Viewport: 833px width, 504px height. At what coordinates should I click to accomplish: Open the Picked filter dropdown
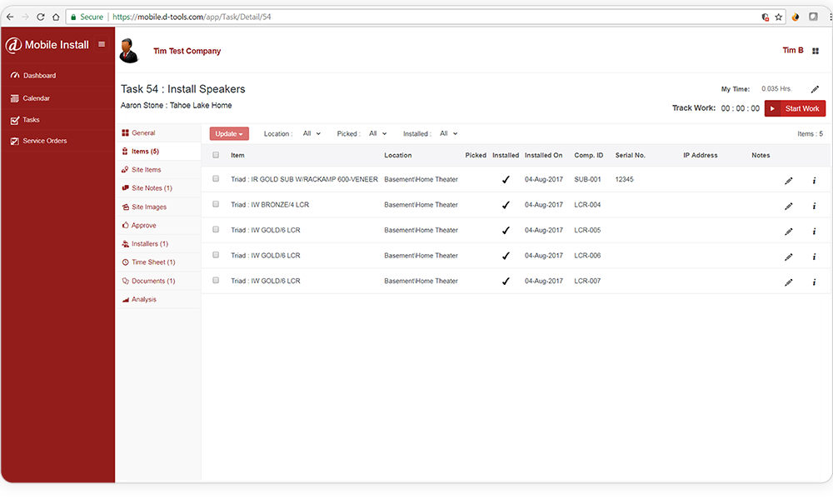pos(377,134)
